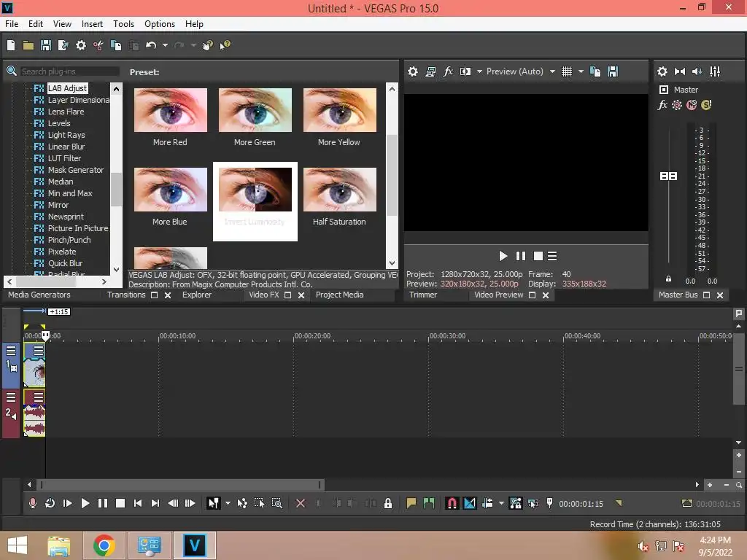Switch to Explorer tab
This screenshot has width=747, height=560.
[197, 295]
